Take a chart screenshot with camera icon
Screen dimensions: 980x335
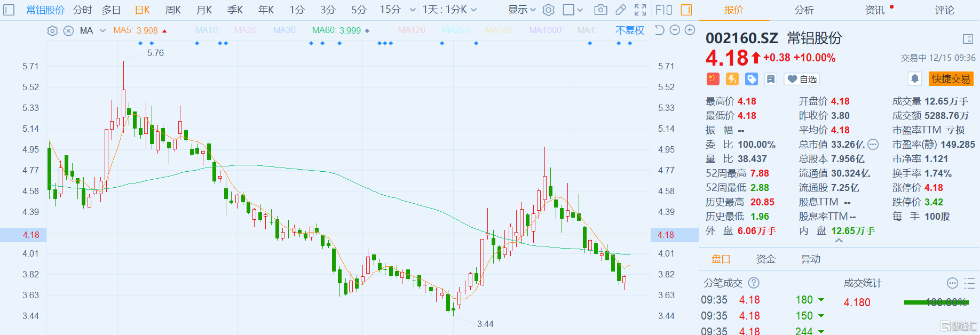[x=600, y=10]
